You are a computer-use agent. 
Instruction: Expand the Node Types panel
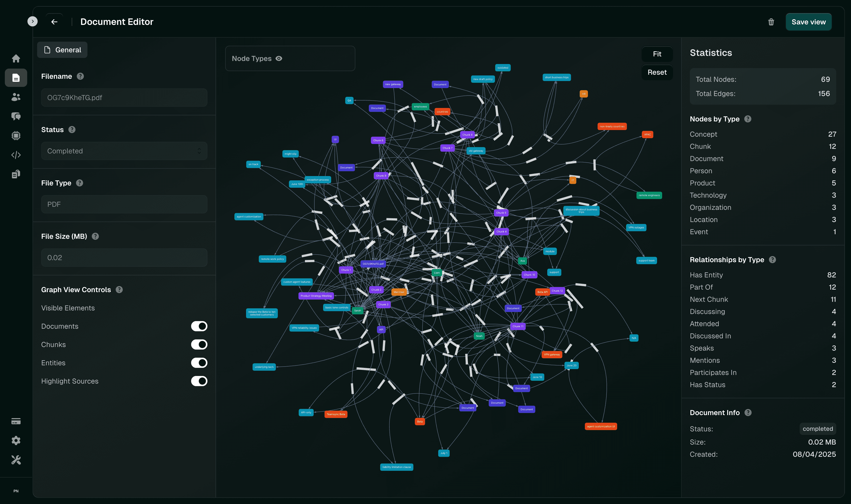click(290, 58)
